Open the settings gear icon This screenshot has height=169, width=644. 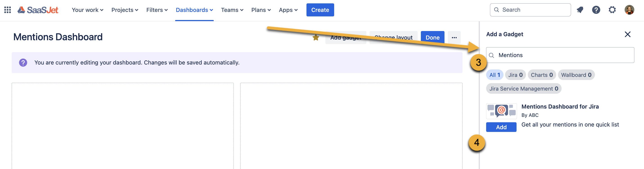612,10
